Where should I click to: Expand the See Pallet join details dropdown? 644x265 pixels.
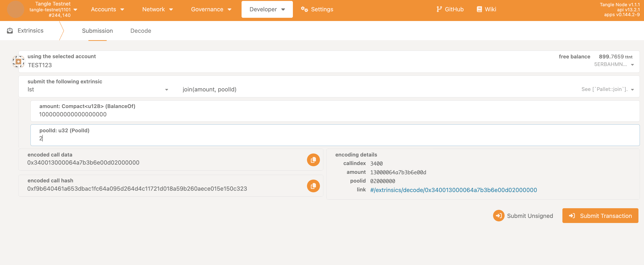(633, 89)
